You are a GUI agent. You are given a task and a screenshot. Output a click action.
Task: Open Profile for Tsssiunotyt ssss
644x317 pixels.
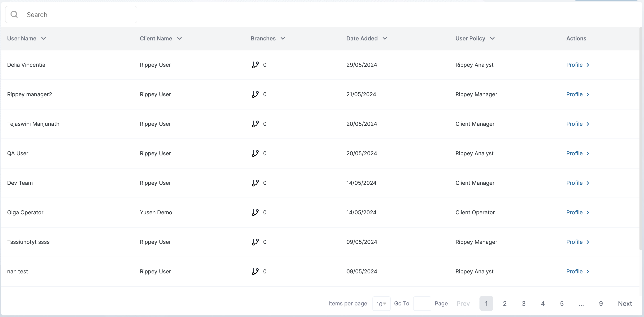tap(574, 242)
